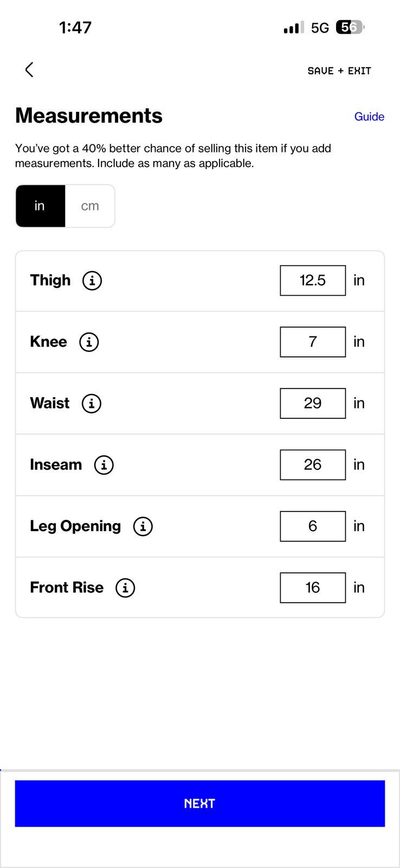Tap info icon beside Front Rise
400x868 pixels.
point(125,588)
